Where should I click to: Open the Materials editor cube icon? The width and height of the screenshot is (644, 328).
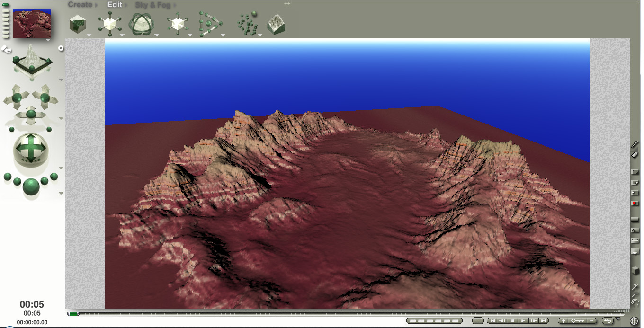77,24
